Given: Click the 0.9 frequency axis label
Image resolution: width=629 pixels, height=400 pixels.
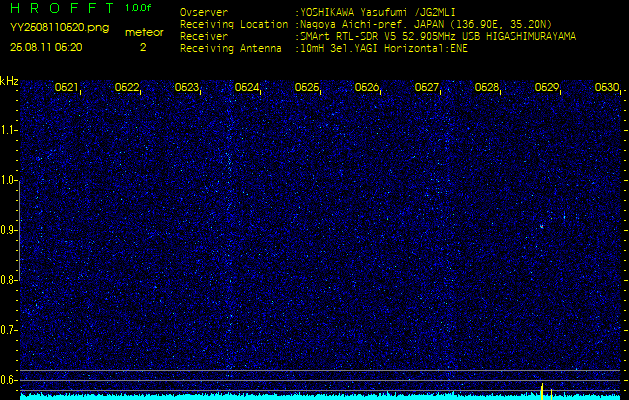Looking at the screenshot, I should [8, 230].
